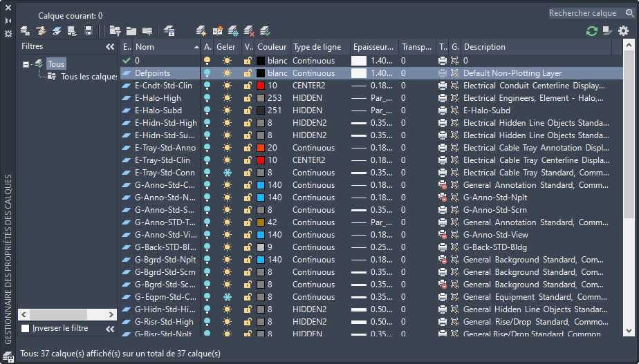The width and height of the screenshot is (639, 364).
Task: Create a new layer with the star icon
Action: pyautogui.click(x=201, y=30)
